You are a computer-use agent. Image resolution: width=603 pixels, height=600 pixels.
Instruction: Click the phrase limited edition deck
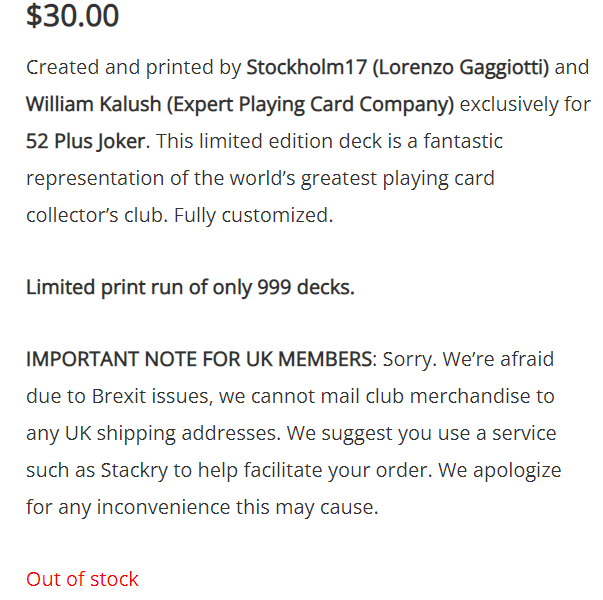coord(291,141)
